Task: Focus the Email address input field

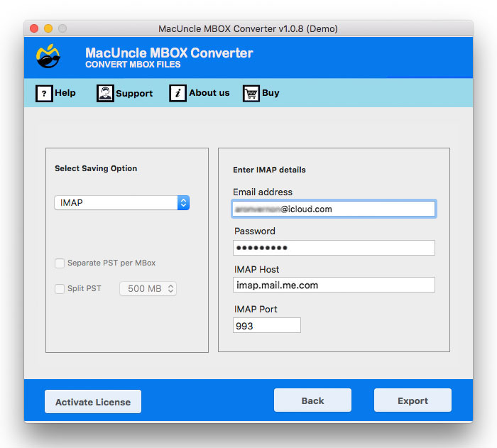Action: click(334, 209)
